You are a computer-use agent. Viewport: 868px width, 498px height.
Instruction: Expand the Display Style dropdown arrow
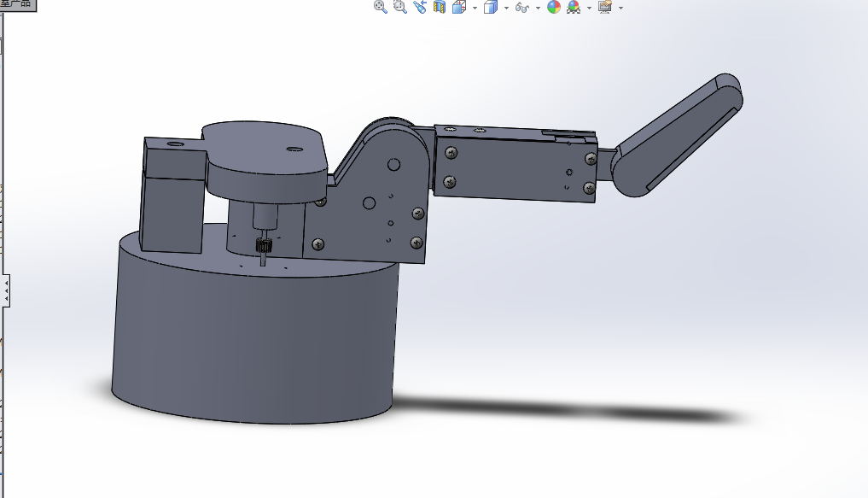click(x=506, y=8)
